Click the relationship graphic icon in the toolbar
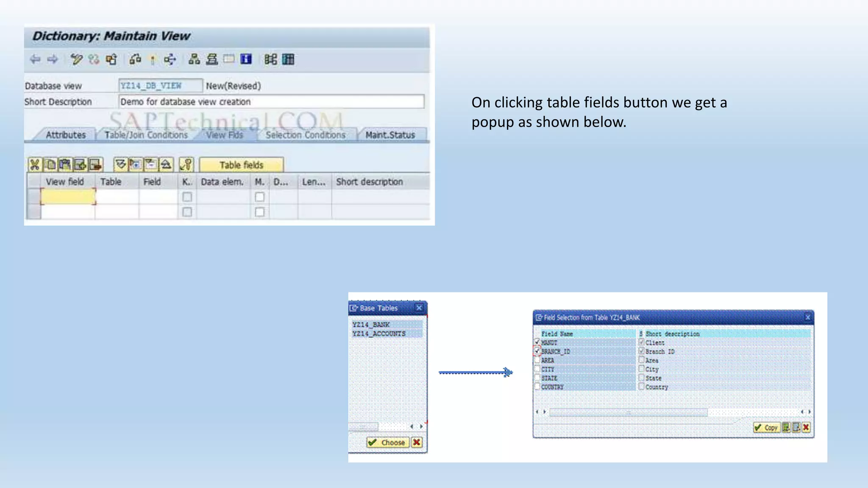This screenshot has height=488, width=868. tap(270, 59)
